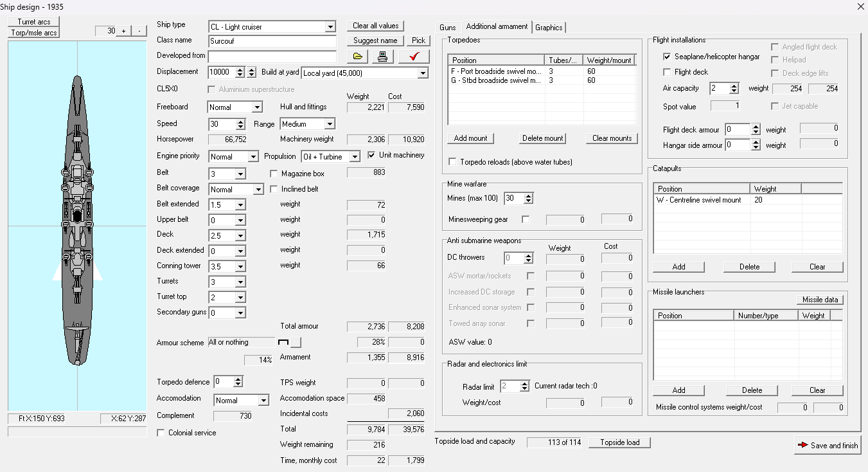The width and height of the screenshot is (868, 472).
Task: Open the Graphics tab
Action: (x=549, y=28)
